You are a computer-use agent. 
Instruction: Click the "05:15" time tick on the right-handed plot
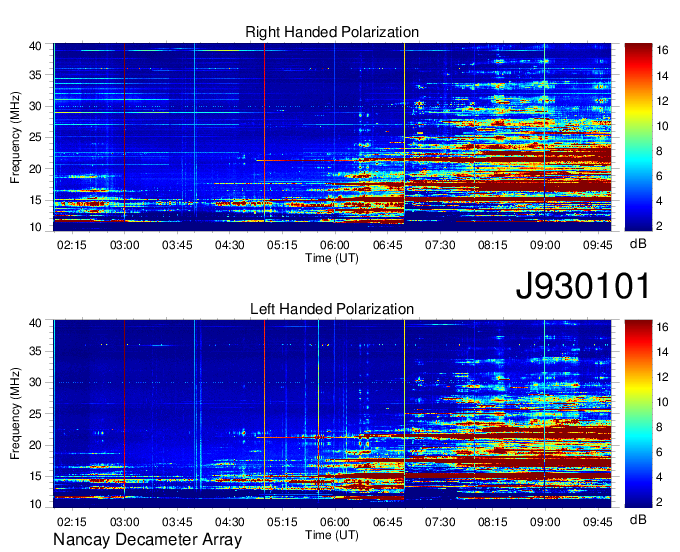click(282, 245)
